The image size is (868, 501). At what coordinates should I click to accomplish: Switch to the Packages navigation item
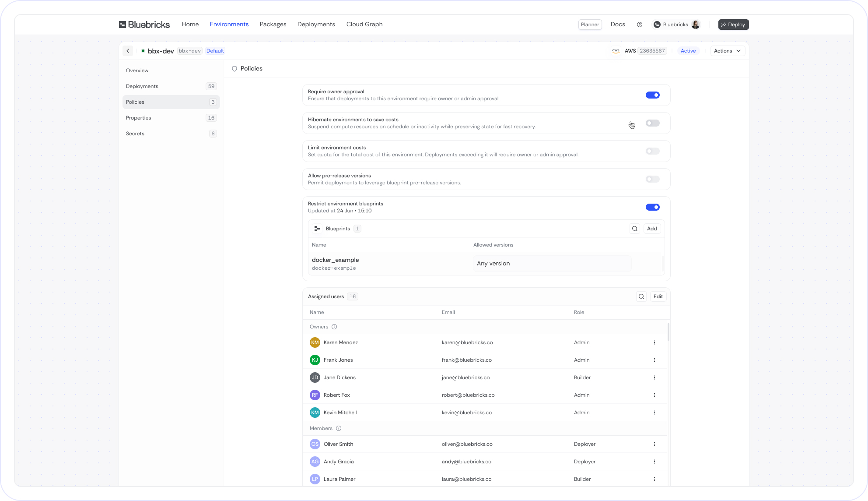(x=273, y=24)
